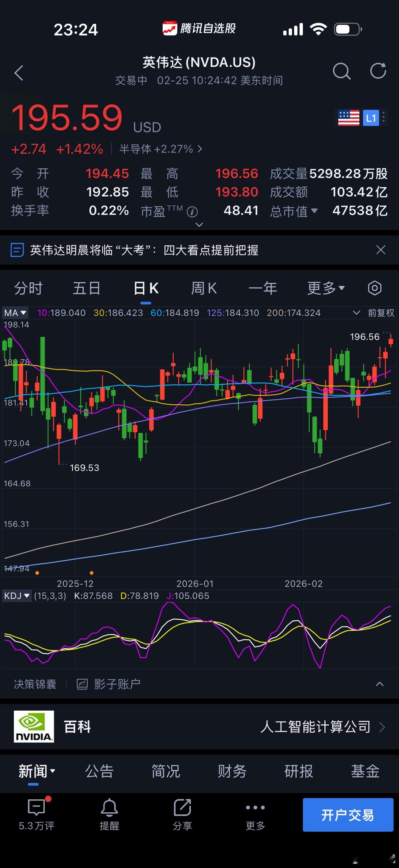
Task: Tap 更多 three dots in bottom bar
Action: (x=255, y=807)
